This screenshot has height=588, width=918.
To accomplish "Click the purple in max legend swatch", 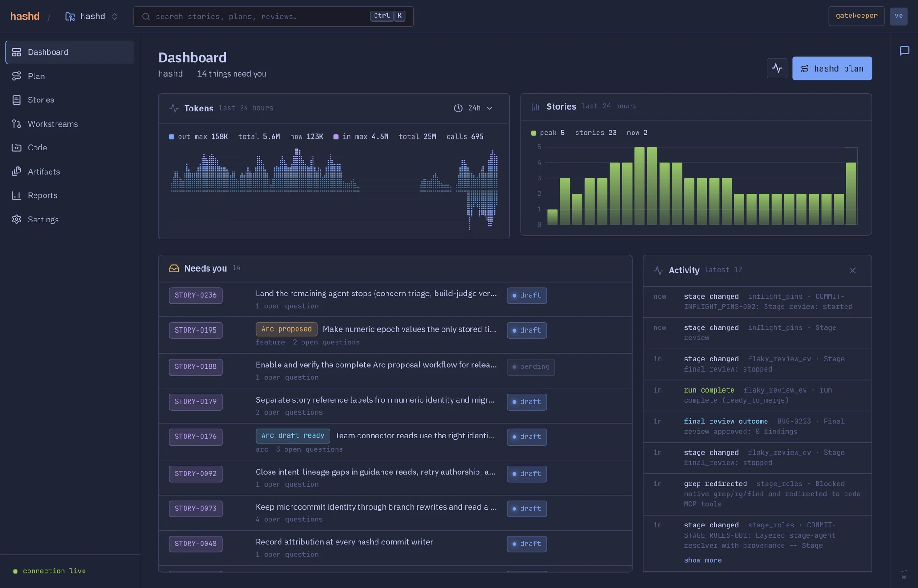I will [x=336, y=137].
